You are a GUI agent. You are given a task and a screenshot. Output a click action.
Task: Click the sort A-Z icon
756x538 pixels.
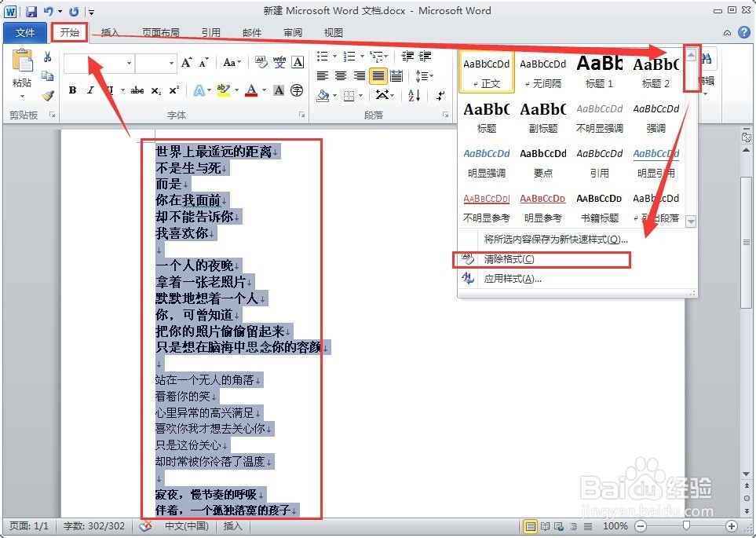pos(413,96)
